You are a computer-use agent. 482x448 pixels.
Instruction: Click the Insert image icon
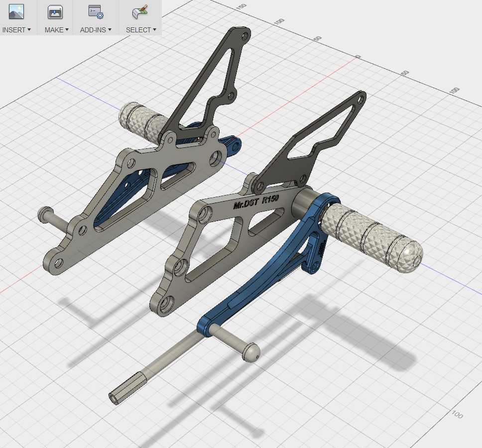[x=16, y=11]
